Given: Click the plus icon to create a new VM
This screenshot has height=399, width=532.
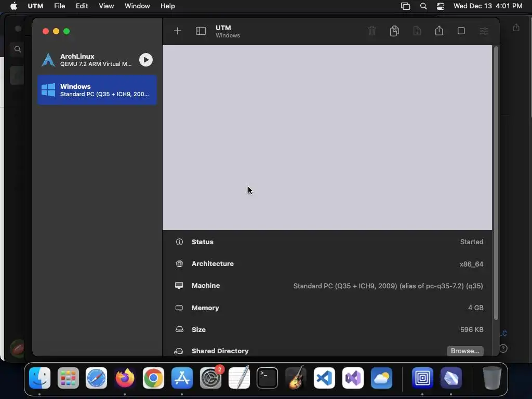Looking at the screenshot, I should [x=178, y=31].
